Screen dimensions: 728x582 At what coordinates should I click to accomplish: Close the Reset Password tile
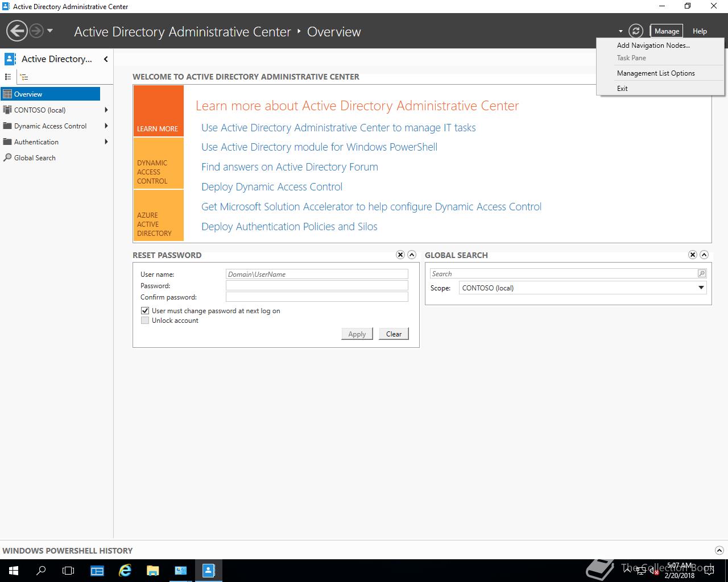(400, 255)
